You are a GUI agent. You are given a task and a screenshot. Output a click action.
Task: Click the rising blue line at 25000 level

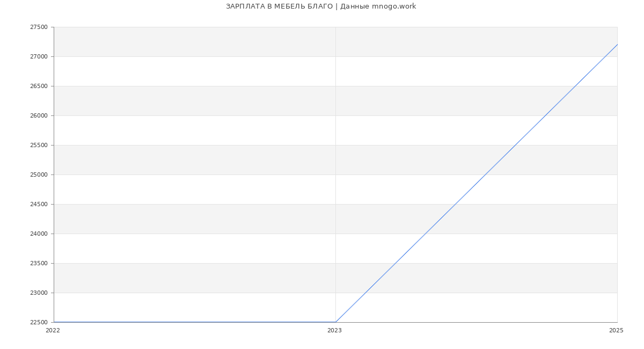click(485, 174)
